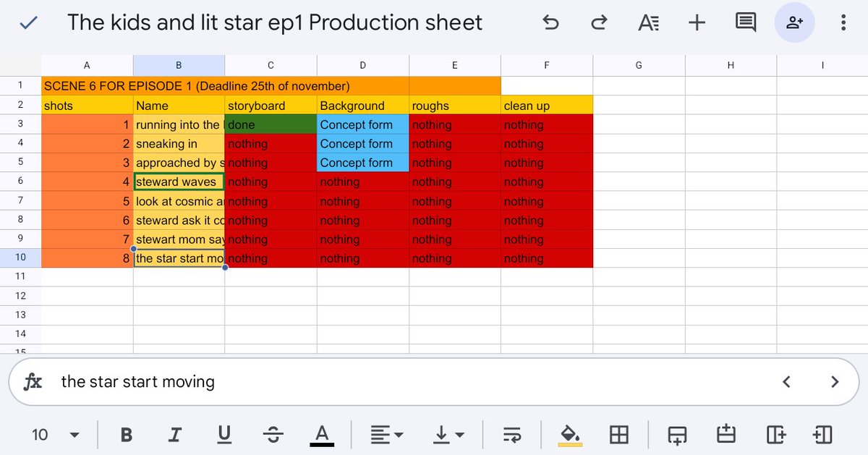Insert a new element with the plus icon
This screenshot has width=868, height=455.
(x=697, y=22)
